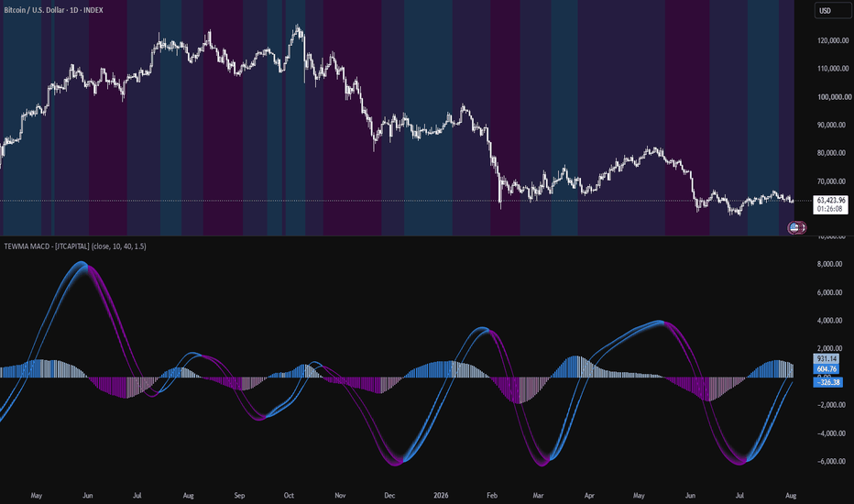The height and width of the screenshot is (504, 854).
Task: Click the 604.76 blue indicator value label
Action: 827,369
